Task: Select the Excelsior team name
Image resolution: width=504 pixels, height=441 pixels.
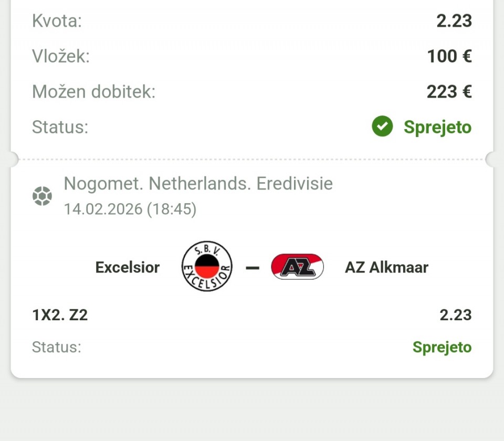Action: coord(128,267)
